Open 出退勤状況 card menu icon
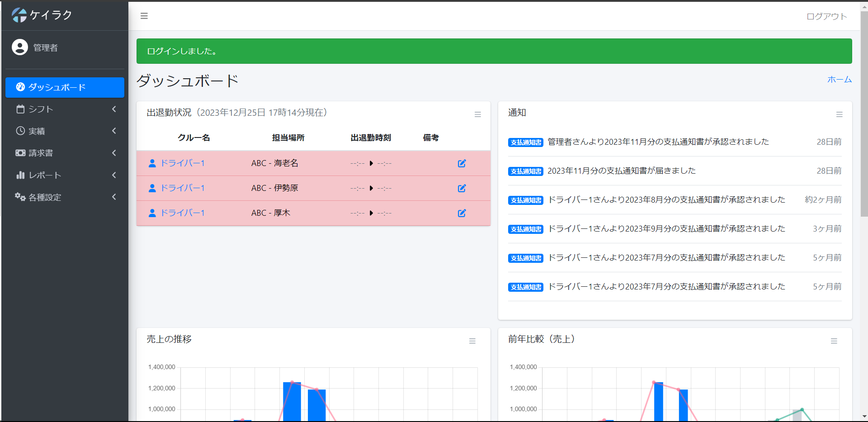Viewport: 868px width, 422px height. pyautogui.click(x=477, y=114)
